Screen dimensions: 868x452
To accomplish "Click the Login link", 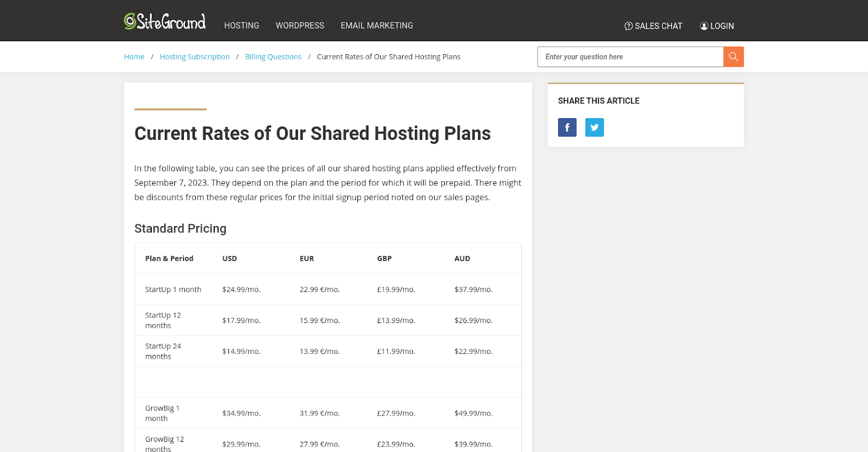I will pyautogui.click(x=717, y=26).
